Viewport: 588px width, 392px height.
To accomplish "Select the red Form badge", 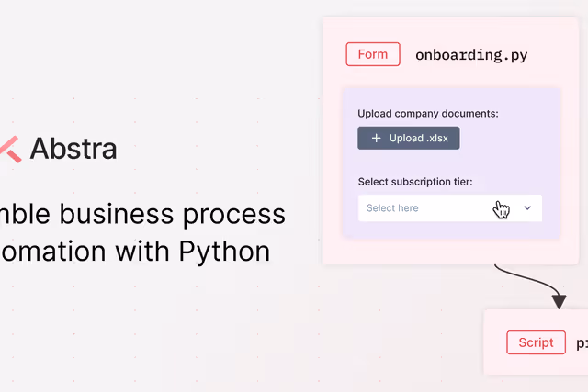I will (x=373, y=54).
